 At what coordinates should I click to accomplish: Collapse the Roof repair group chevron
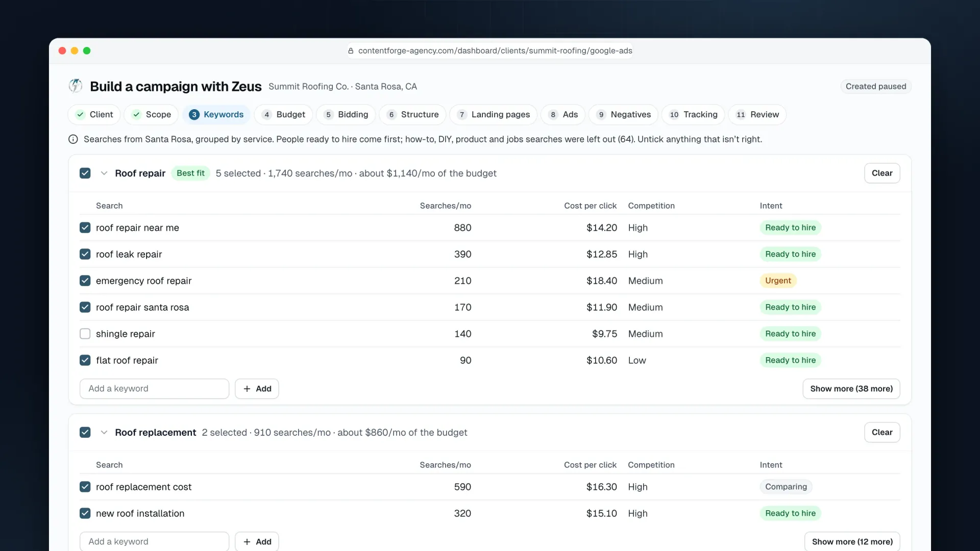(x=104, y=173)
